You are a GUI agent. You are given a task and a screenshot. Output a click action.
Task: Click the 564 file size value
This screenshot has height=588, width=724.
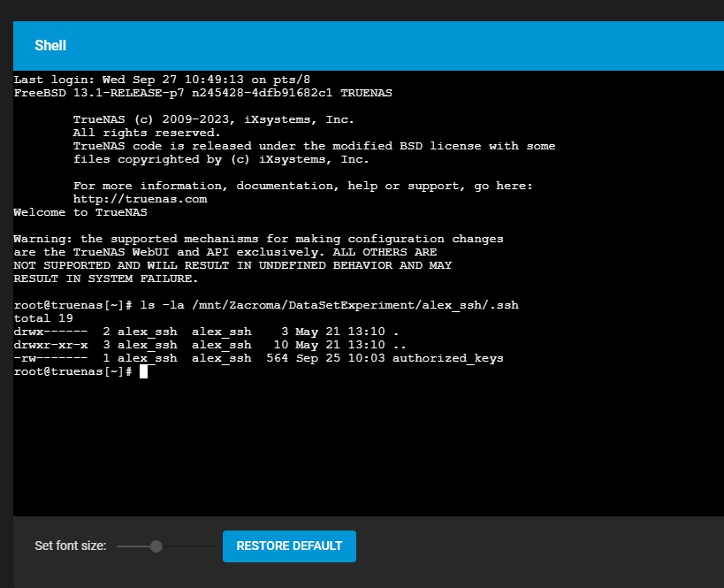click(277, 358)
